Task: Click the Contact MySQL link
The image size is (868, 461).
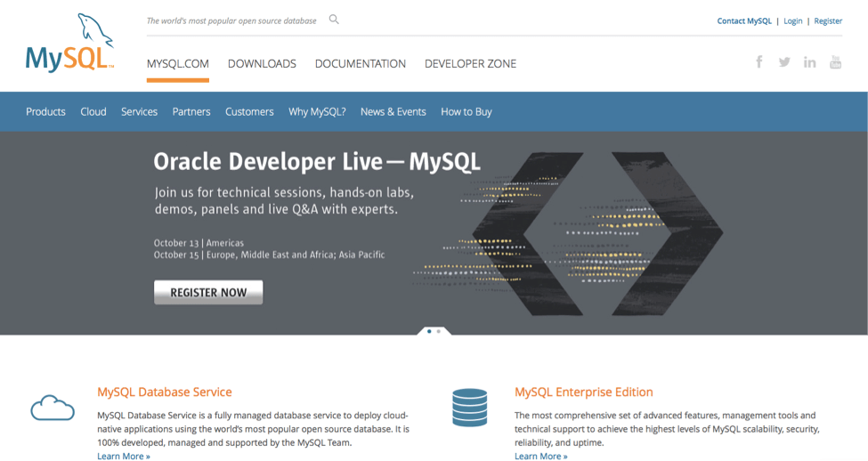Action: click(744, 21)
